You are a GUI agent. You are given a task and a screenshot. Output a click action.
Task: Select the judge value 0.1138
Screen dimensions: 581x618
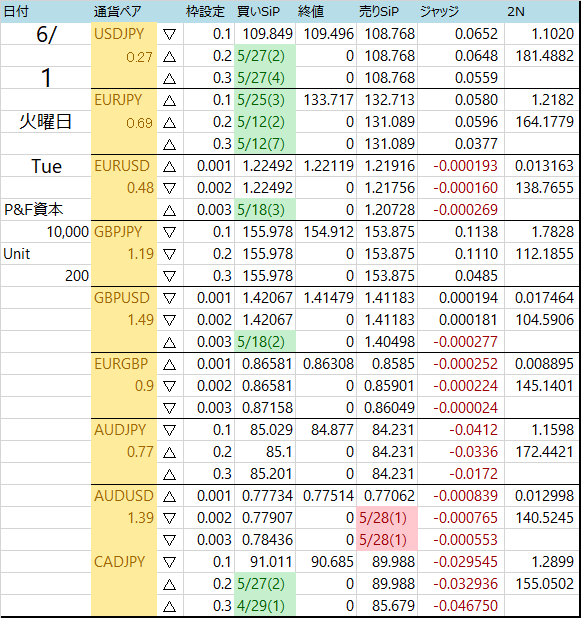tap(461, 232)
